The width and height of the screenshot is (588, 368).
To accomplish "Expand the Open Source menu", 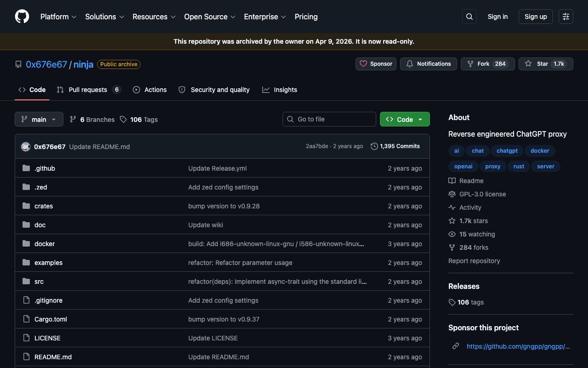I will 210,17.
